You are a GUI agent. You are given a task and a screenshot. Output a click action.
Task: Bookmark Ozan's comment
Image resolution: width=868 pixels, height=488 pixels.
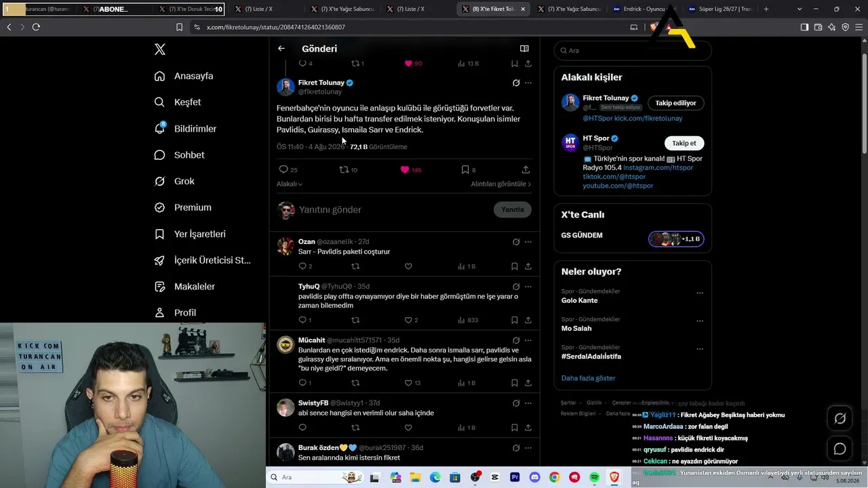(x=515, y=266)
